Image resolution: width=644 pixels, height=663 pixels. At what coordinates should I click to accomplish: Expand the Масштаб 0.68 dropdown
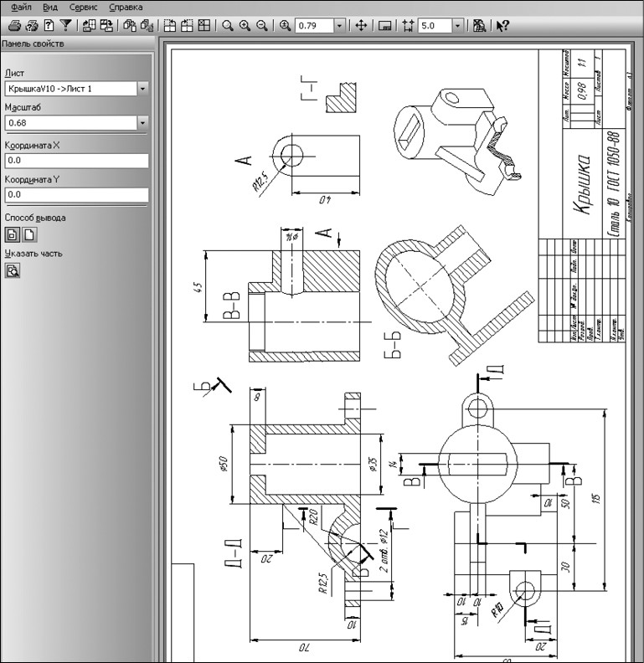(142, 124)
